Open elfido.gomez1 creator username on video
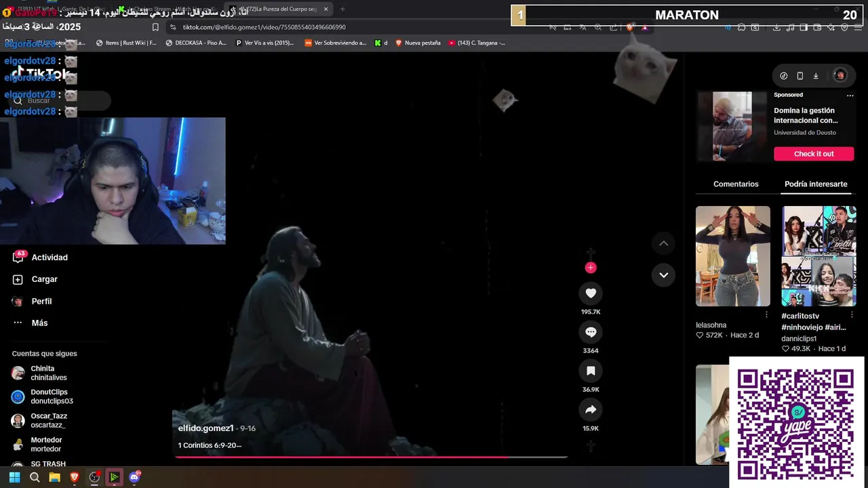 205,428
